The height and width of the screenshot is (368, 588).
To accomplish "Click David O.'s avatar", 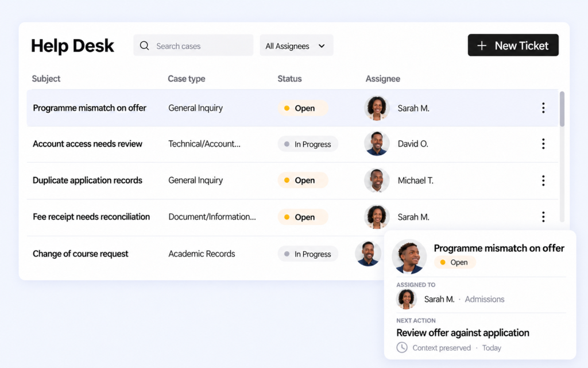I will pos(377,144).
